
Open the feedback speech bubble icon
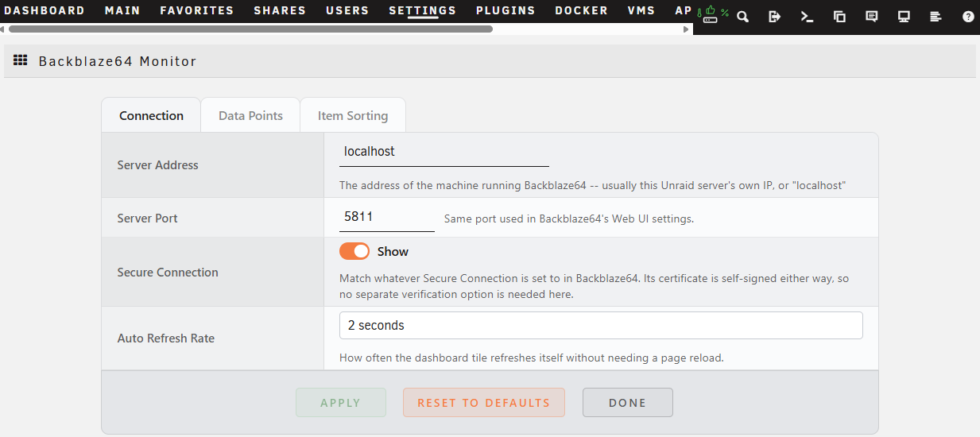[x=871, y=17]
